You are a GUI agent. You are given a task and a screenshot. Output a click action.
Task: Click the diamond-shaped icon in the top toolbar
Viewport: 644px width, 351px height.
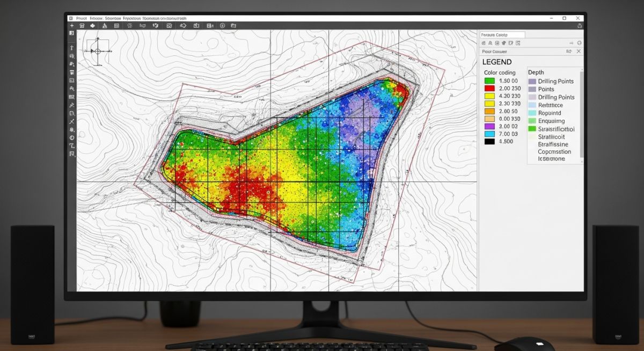(184, 26)
